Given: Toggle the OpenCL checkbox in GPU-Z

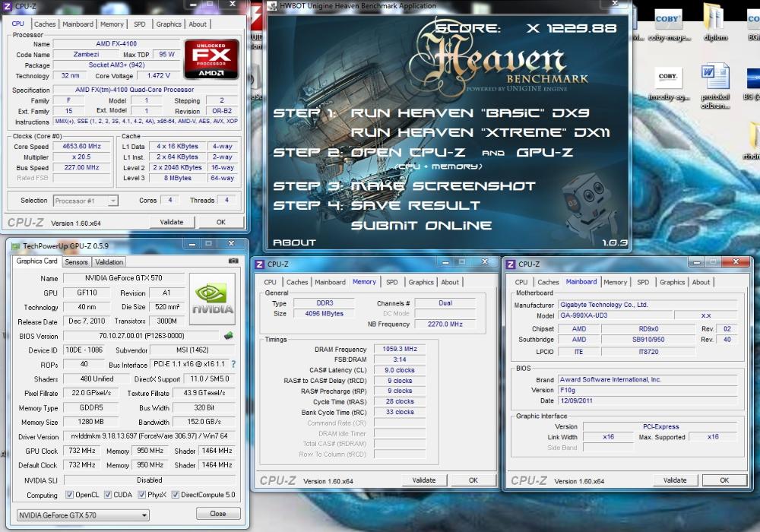Looking at the screenshot, I should (70, 495).
